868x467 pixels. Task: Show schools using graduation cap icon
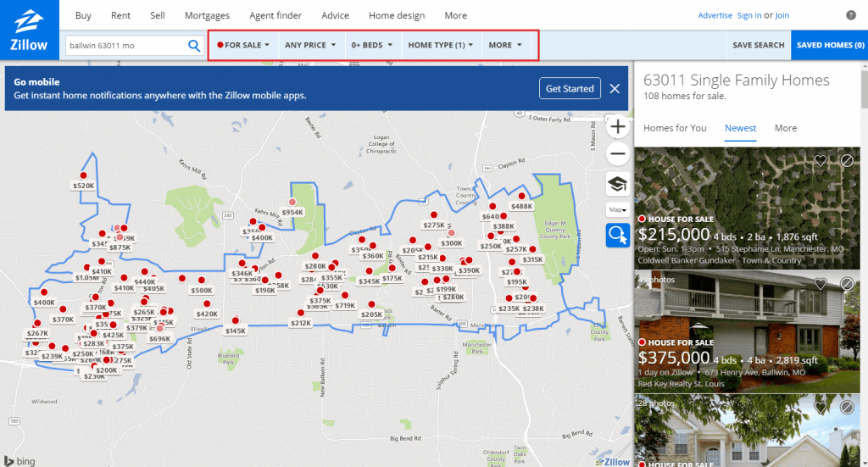(x=618, y=183)
